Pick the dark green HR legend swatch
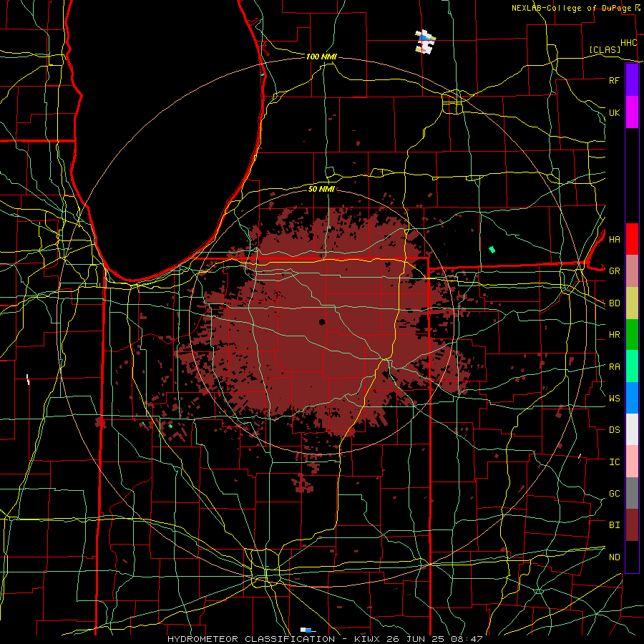Screen dimensions: 644x644 coord(632,335)
